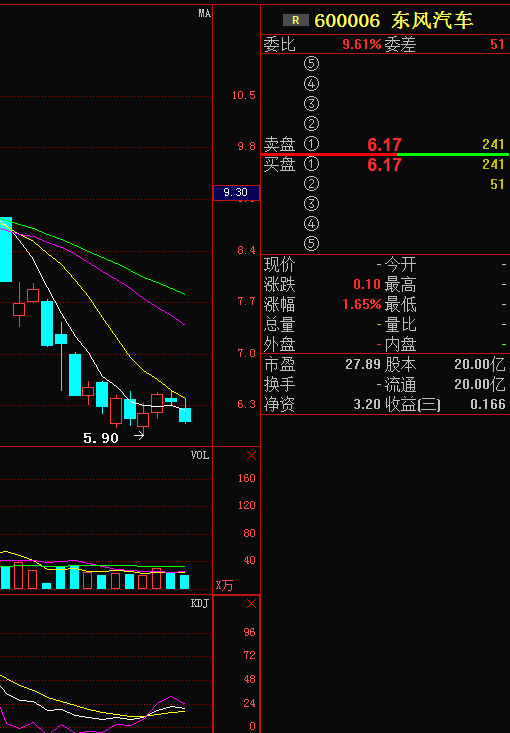Viewport: 510px width, 733px height.
Task: Click the 9.30 price marker on axis
Action: 236,193
